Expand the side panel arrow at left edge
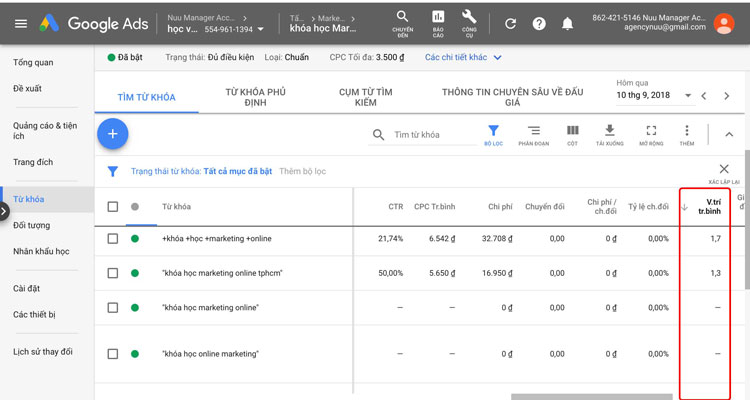750x400 pixels. pos(4,211)
